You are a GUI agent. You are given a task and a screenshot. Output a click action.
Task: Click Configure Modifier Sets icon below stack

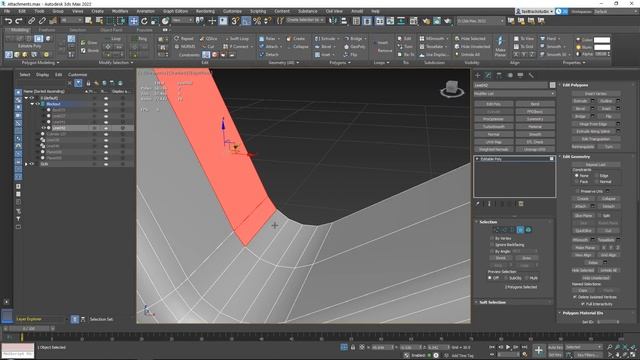point(521,204)
